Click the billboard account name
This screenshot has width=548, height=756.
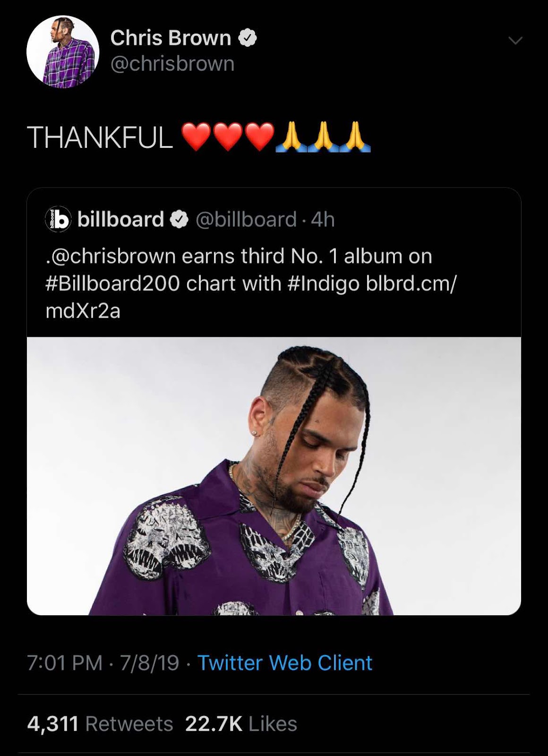point(120,220)
